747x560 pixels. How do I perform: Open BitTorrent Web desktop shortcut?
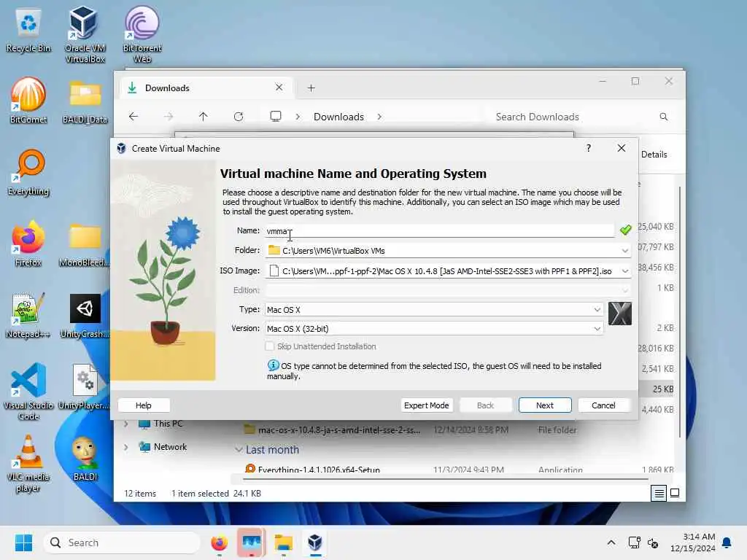tap(142, 34)
